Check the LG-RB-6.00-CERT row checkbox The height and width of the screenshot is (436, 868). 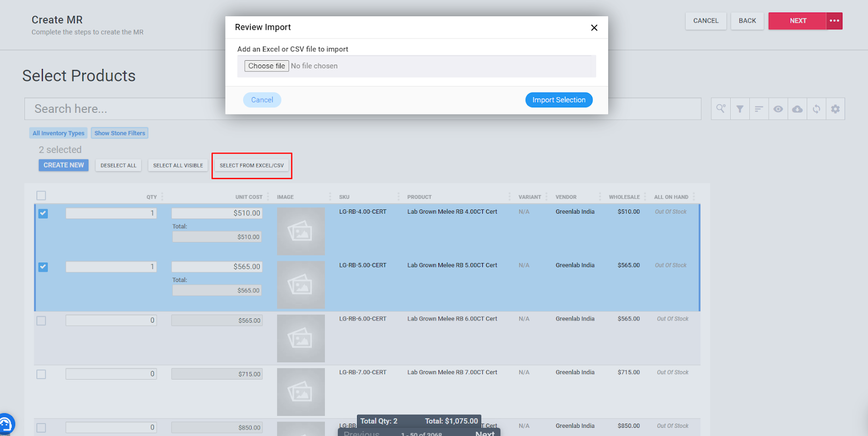[x=41, y=321]
